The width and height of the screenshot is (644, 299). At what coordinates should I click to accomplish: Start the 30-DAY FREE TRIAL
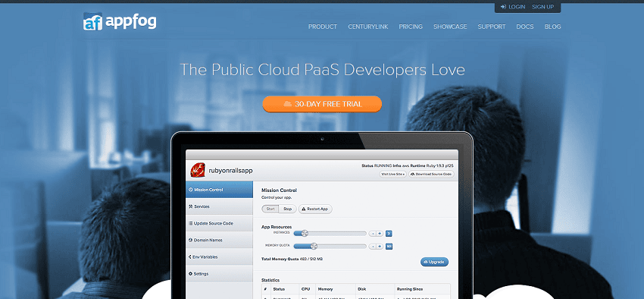[x=322, y=104]
